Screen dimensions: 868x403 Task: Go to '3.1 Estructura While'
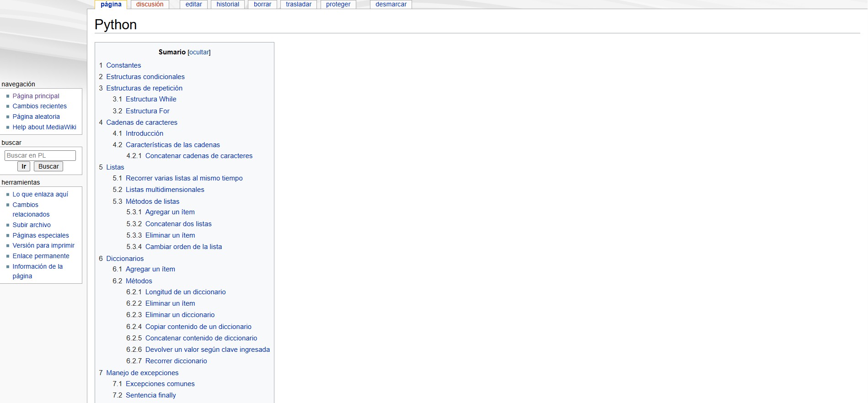145,99
